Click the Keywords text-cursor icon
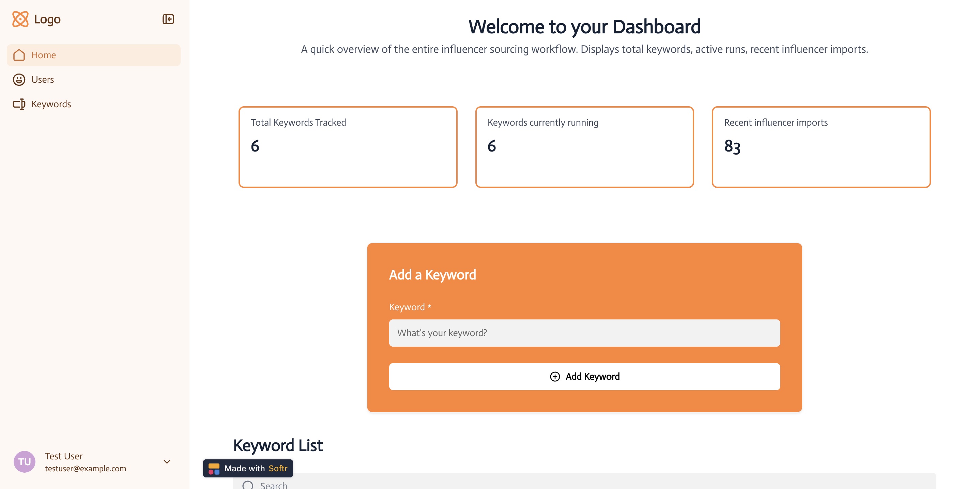 pyautogui.click(x=19, y=104)
